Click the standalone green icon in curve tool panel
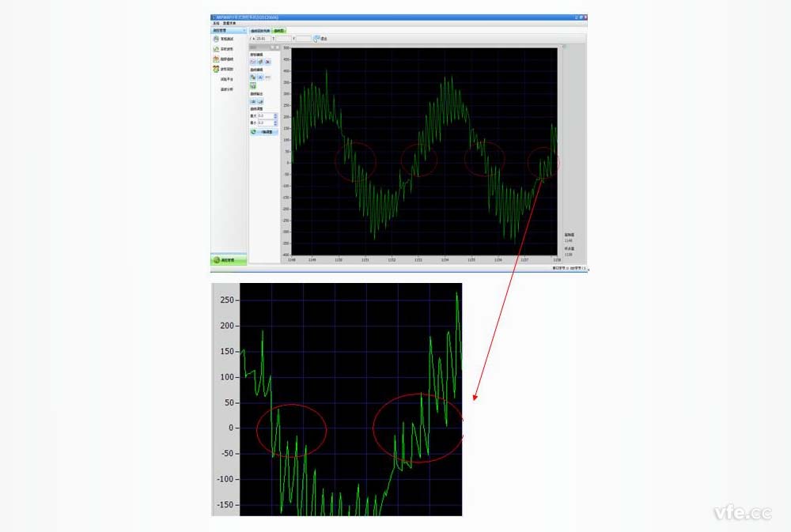This screenshot has width=791, height=532. click(x=253, y=85)
